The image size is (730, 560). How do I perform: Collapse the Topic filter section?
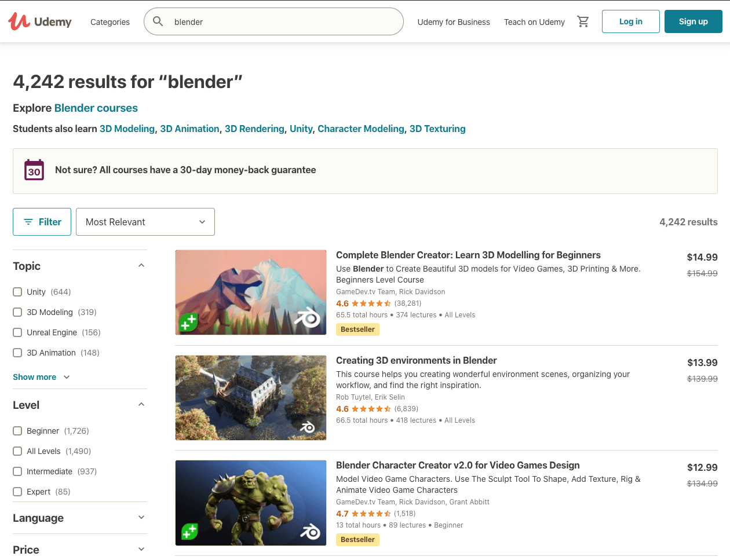(141, 265)
